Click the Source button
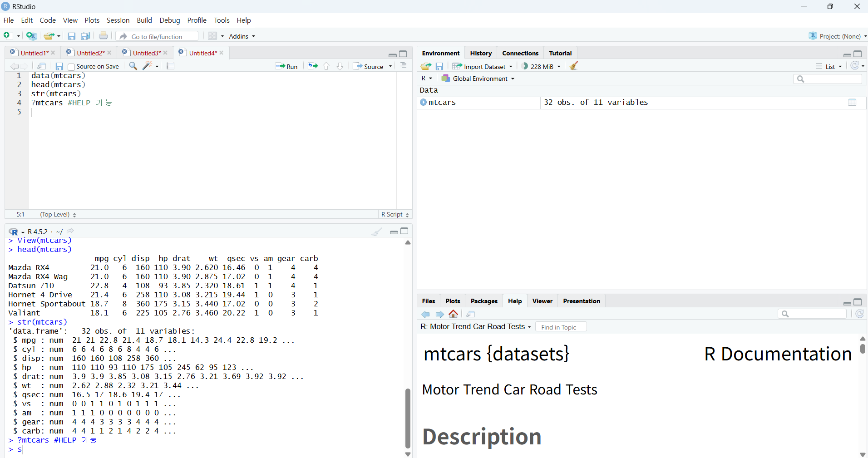 coord(369,66)
